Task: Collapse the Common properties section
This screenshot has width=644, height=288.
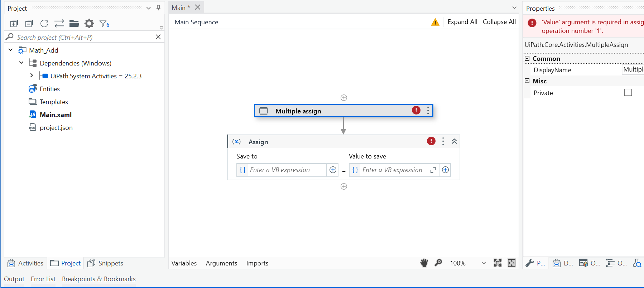Action: click(x=527, y=58)
